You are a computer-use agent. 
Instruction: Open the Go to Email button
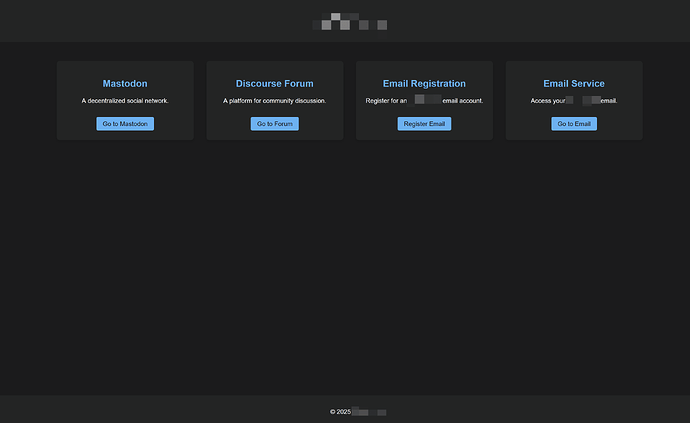click(574, 124)
